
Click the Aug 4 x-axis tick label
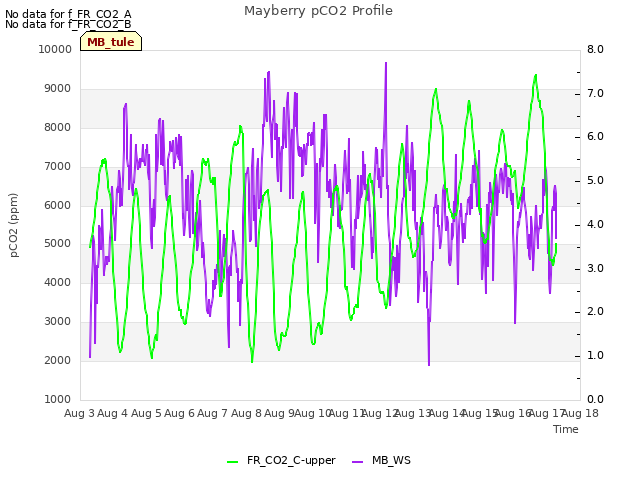(x=113, y=413)
